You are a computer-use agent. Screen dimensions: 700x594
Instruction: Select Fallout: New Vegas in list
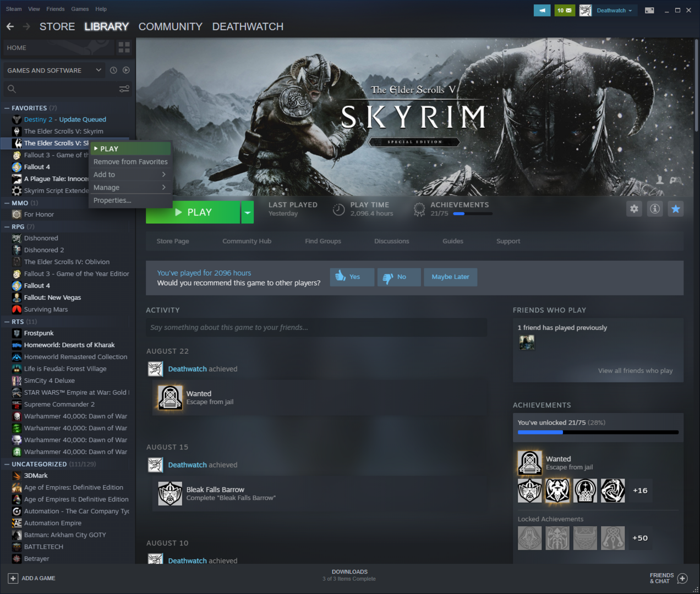click(52, 298)
